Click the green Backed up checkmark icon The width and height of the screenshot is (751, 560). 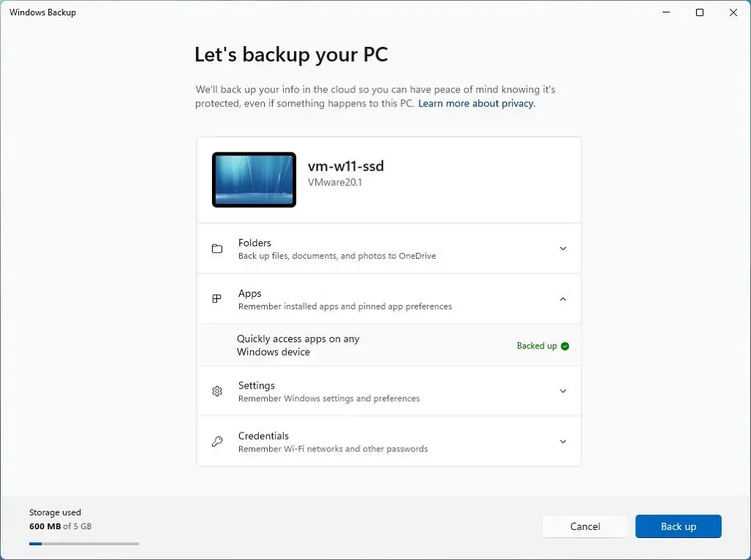tap(564, 345)
